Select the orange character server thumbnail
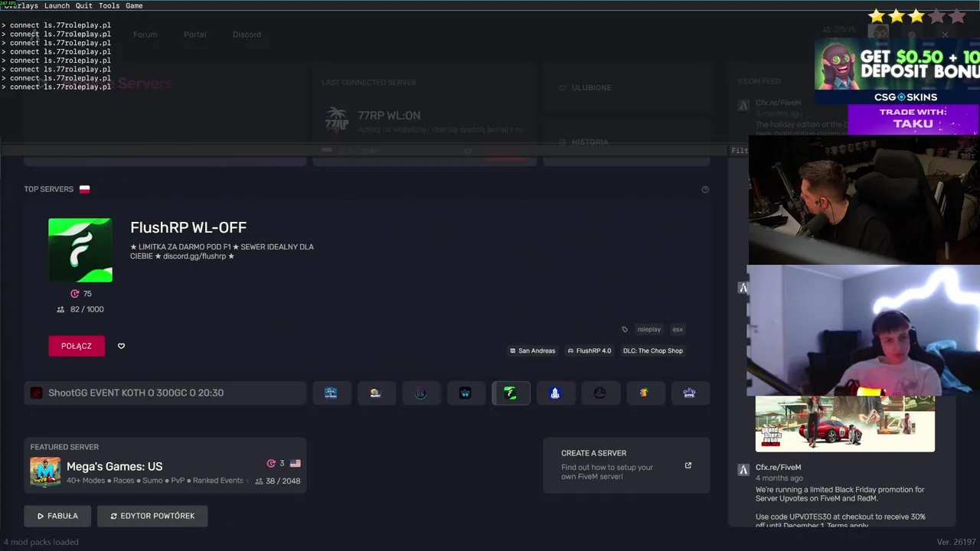Screen dimensions: 980x551 (x=645, y=393)
